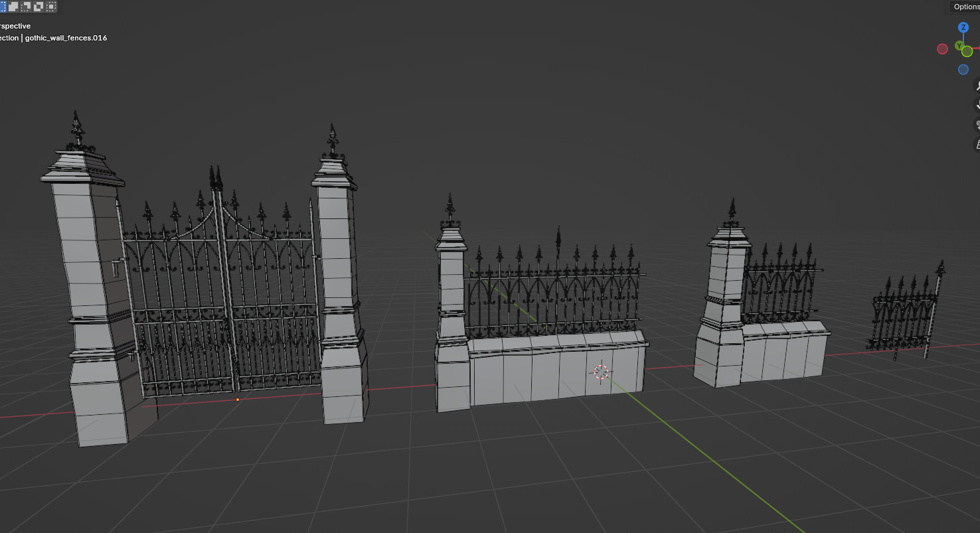Click the lower blue negative Z circle on gizmo
This screenshot has width=980, height=533.
point(963,70)
